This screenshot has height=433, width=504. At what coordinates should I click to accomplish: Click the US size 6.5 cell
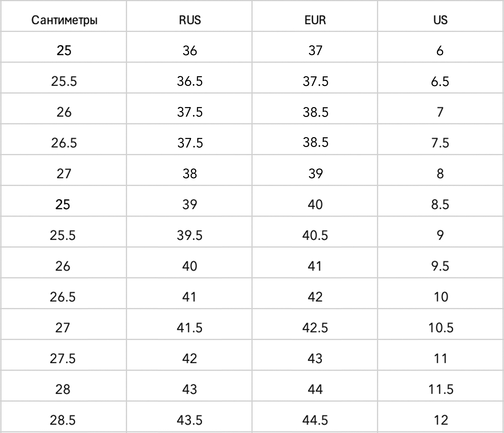(x=440, y=81)
